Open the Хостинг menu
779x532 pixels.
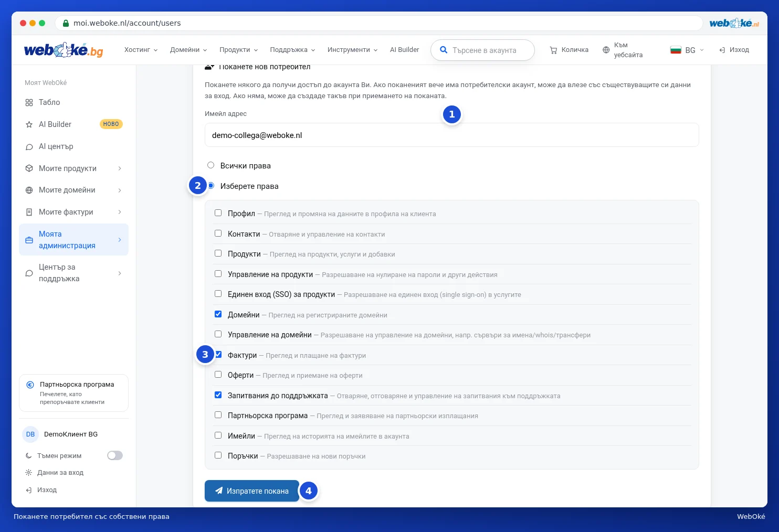coord(141,50)
